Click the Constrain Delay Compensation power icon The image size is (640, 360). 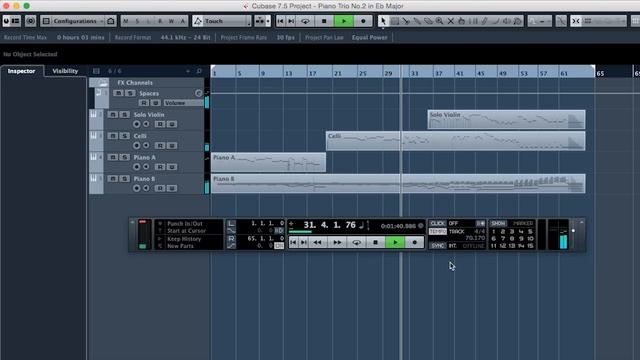(x=30, y=21)
